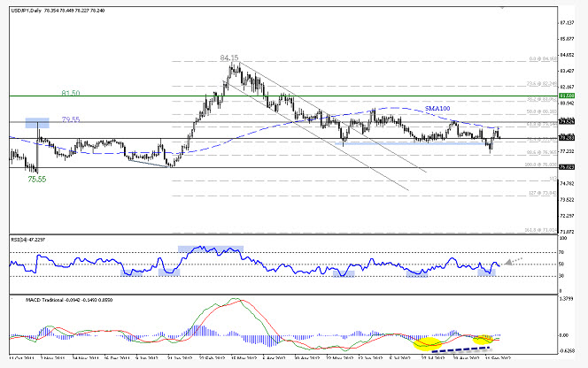Click the green 81.50 level label

[71, 93]
